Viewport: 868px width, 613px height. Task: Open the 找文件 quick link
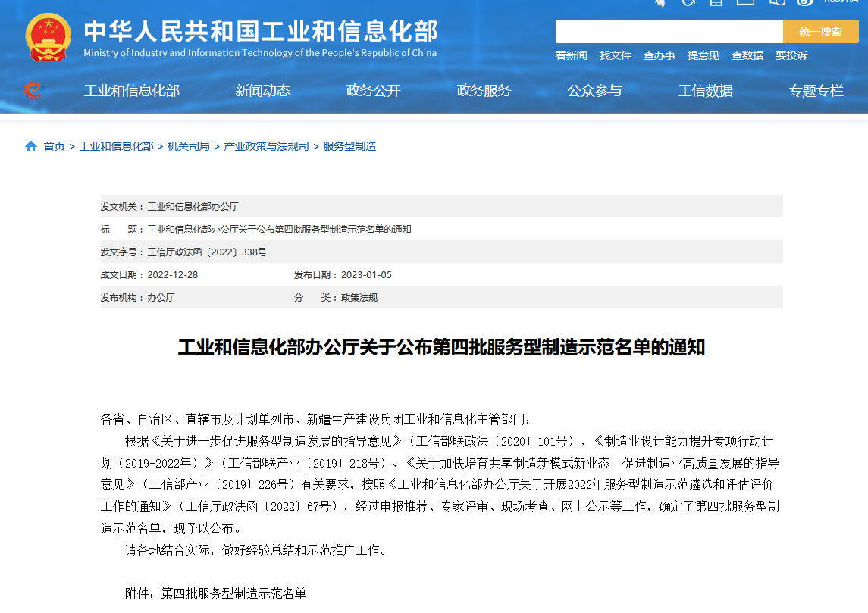615,55
